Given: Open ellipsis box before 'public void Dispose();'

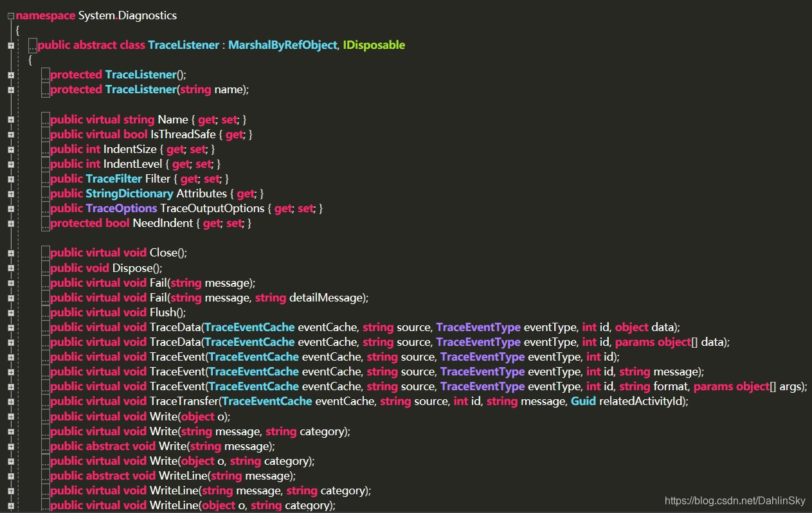Looking at the screenshot, I should point(46,268).
